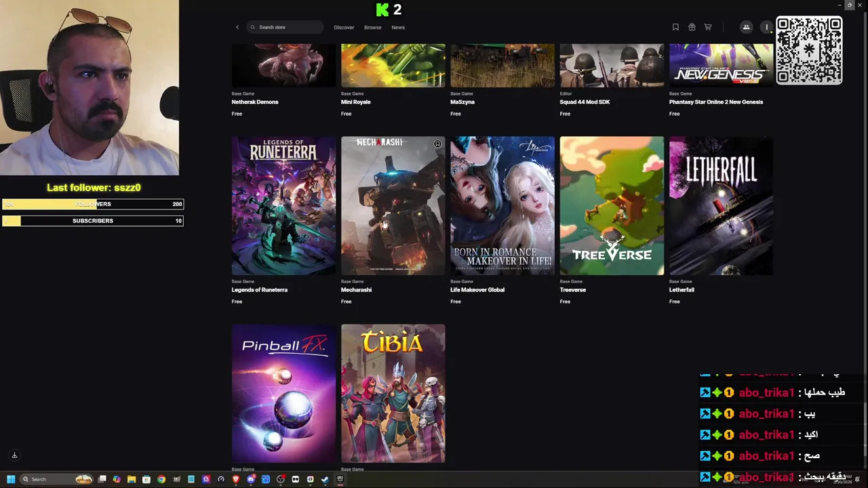The height and width of the screenshot is (488, 868).
Task: Open the shopping cart icon
Action: coord(708,27)
